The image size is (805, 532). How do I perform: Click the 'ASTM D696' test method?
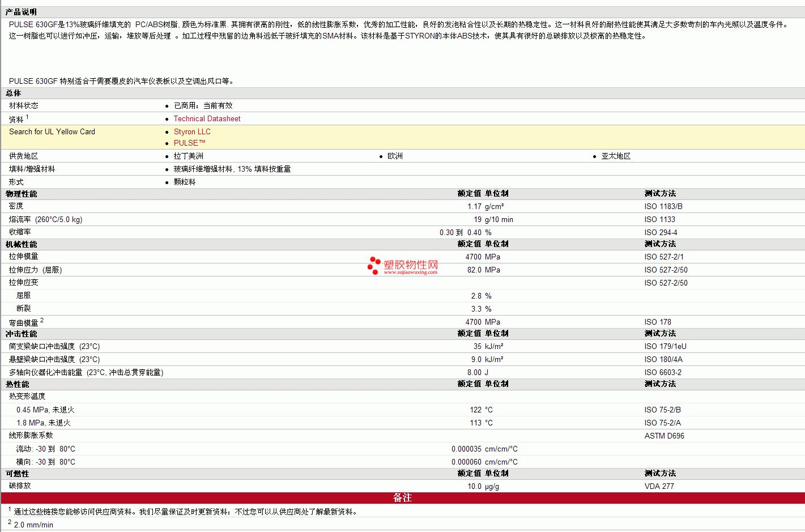(x=665, y=436)
